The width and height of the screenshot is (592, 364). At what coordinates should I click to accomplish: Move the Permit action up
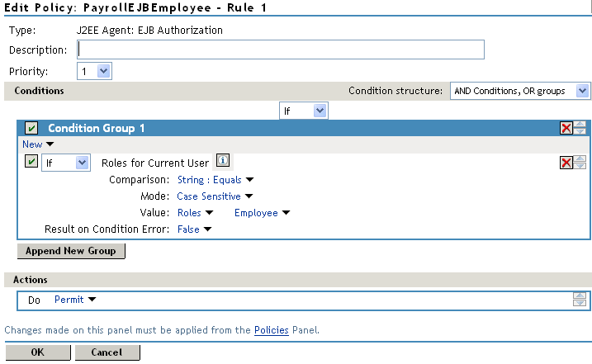[580, 295]
